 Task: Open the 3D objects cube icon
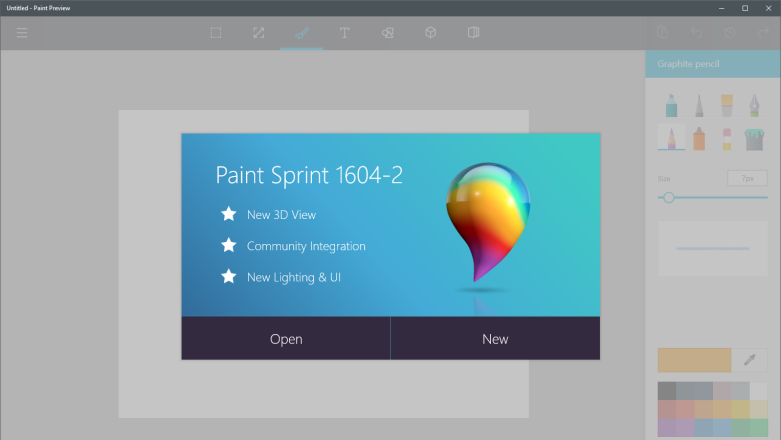click(430, 33)
